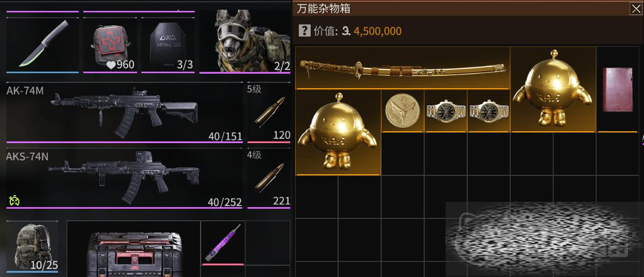Click the question mark value help icon

click(304, 31)
